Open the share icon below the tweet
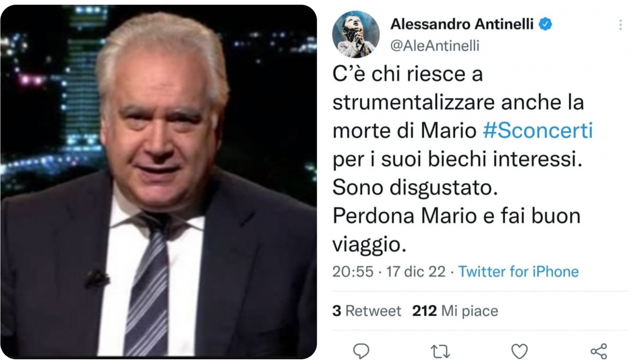The image size is (639, 364). [599, 351]
